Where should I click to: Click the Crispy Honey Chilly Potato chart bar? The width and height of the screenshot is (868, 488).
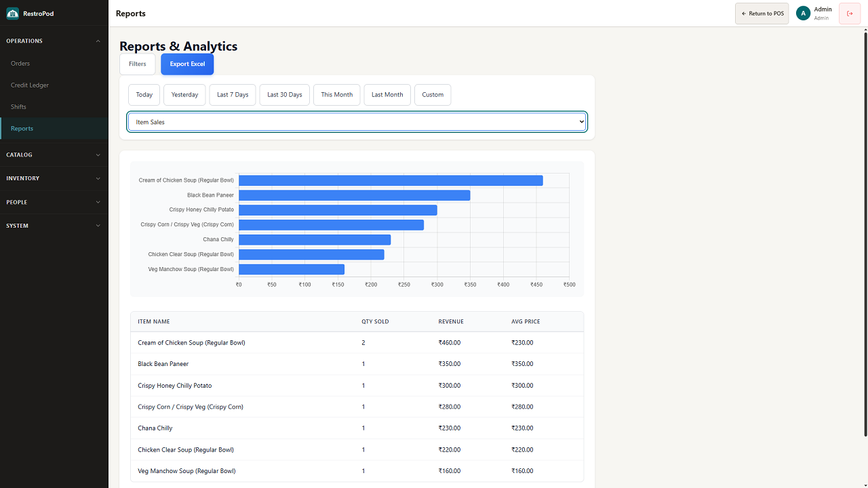[338, 210]
